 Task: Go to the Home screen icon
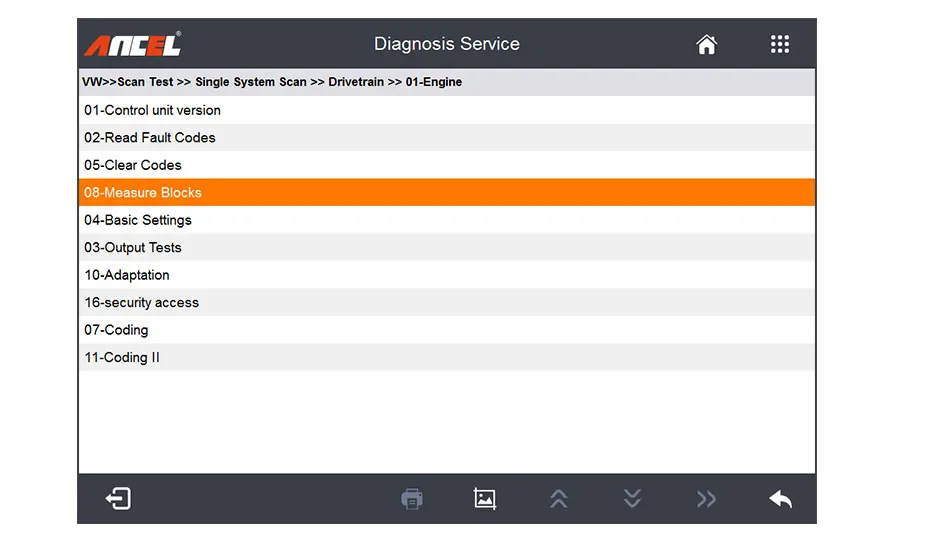pos(707,44)
